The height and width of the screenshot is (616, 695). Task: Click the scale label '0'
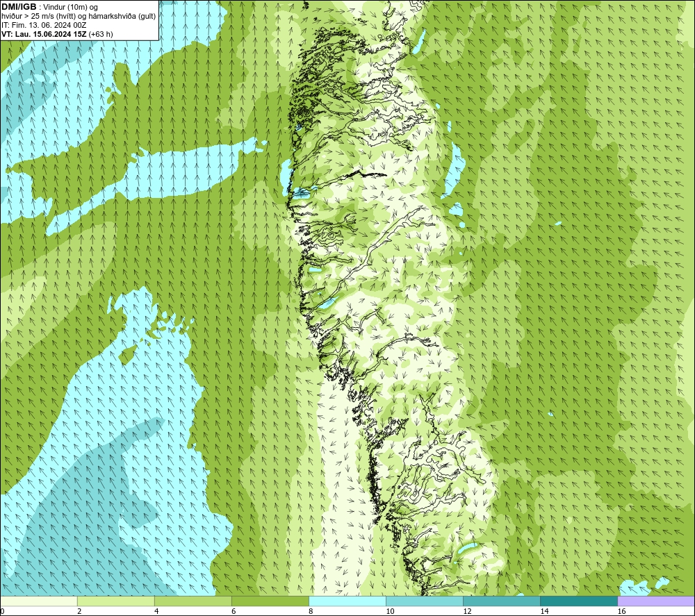point(2,611)
